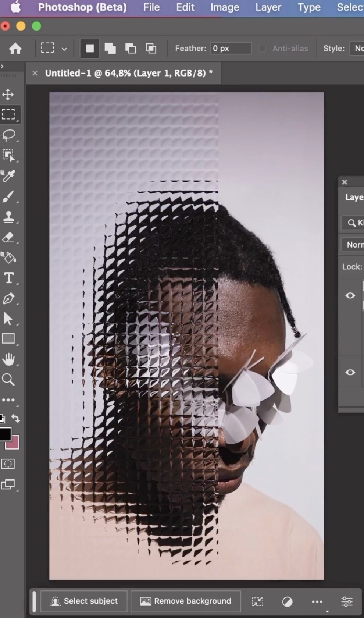Select the Rectangle shape tool

point(8,339)
